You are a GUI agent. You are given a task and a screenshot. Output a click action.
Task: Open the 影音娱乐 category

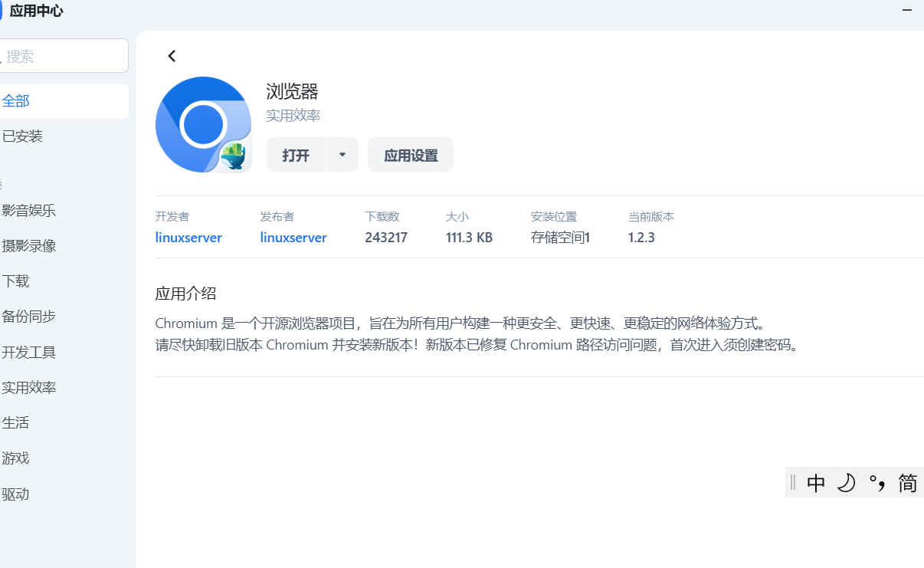click(64, 211)
